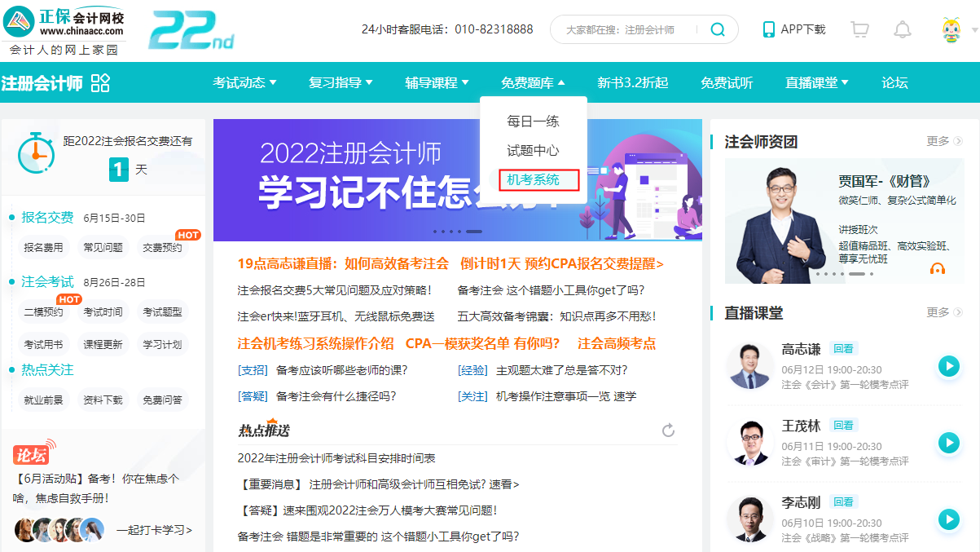Click 李志刚 teacher avatar
The image size is (980, 552).
[749, 519]
